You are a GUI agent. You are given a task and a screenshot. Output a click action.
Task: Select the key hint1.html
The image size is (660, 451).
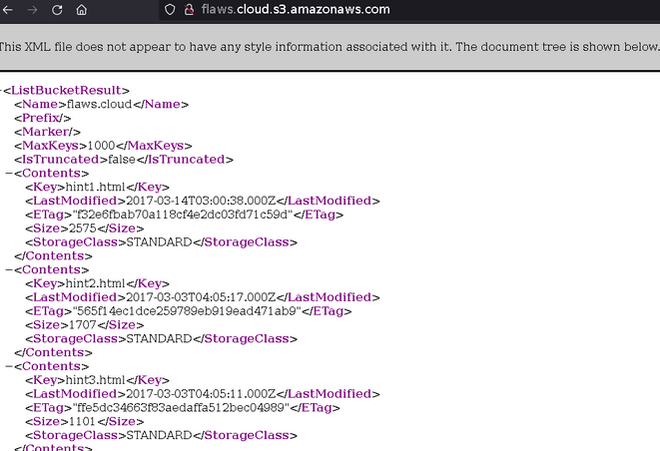point(96,187)
